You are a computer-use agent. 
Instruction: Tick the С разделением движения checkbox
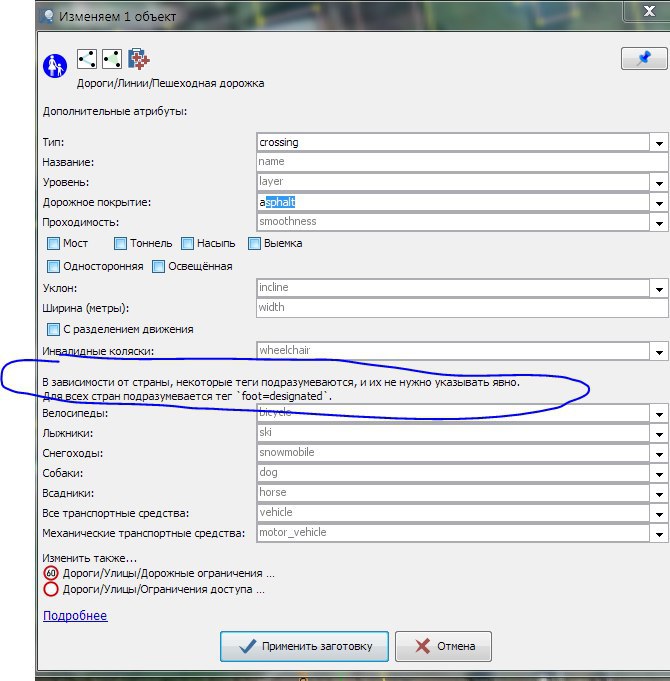pos(53,329)
